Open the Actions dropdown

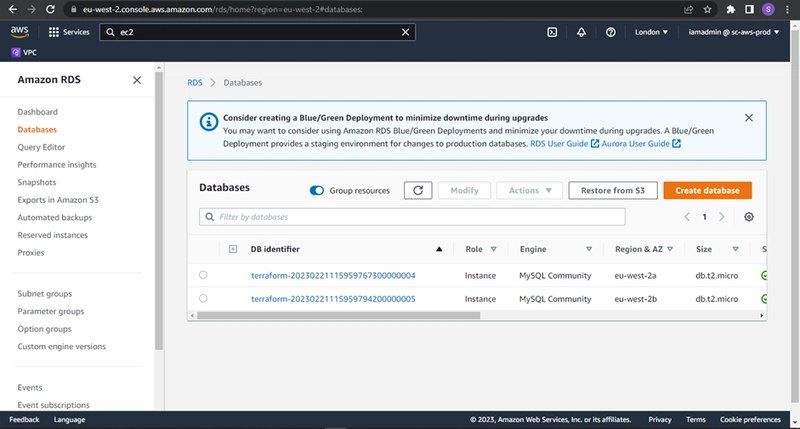coord(530,190)
